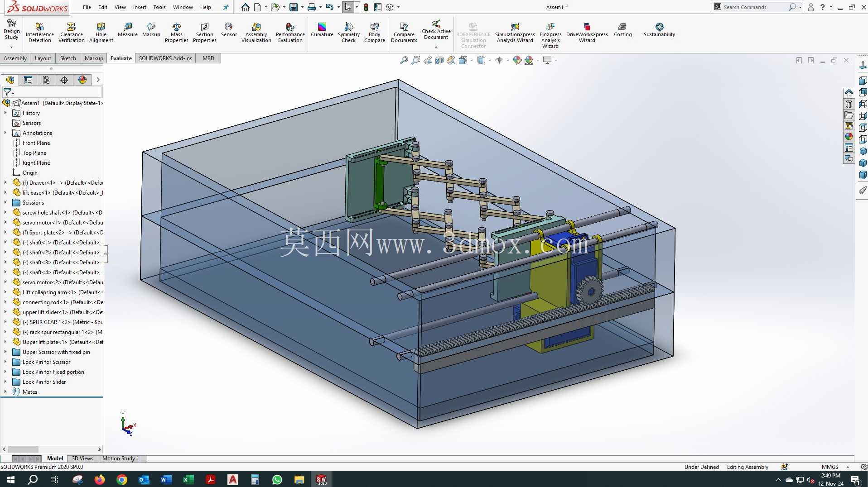The image size is (868, 487).
Task: Select the Origin item in tree
Action: [x=30, y=173]
